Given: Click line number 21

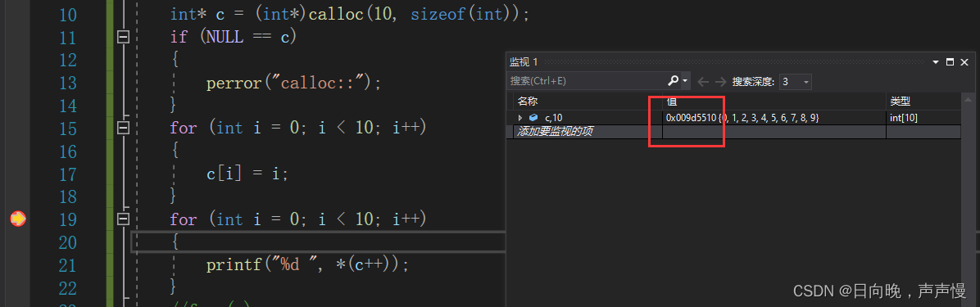Looking at the screenshot, I should (67, 265).
